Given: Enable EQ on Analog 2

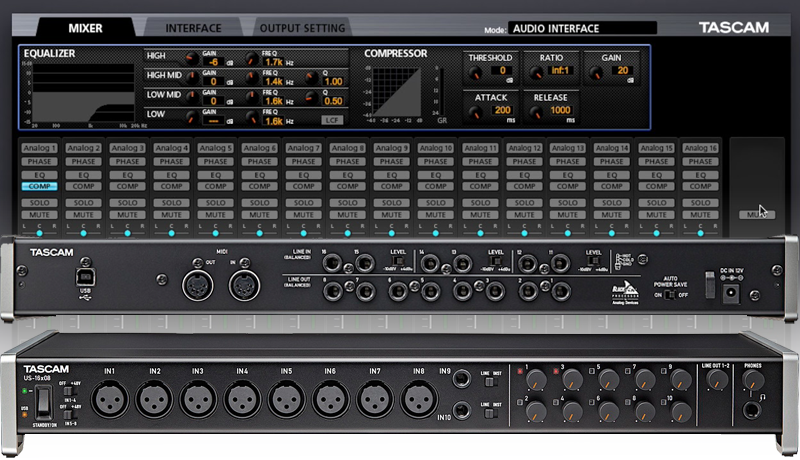Looking at the screenshot, I should tap(83, 175).
